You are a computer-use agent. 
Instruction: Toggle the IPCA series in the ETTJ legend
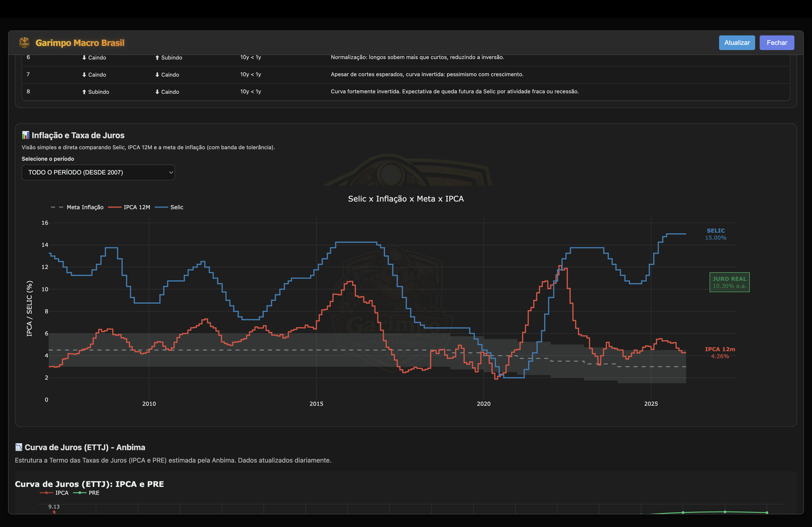[62, 493]
